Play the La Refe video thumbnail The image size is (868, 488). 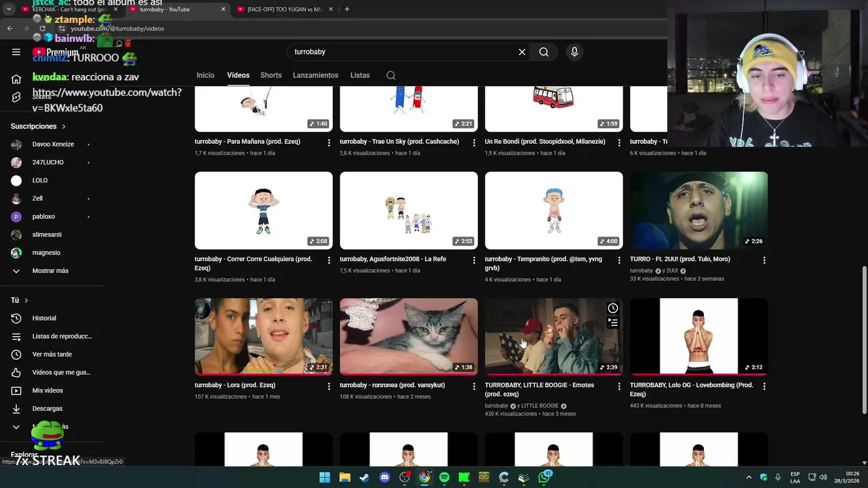pyautogui.click(x=409, y=210)
